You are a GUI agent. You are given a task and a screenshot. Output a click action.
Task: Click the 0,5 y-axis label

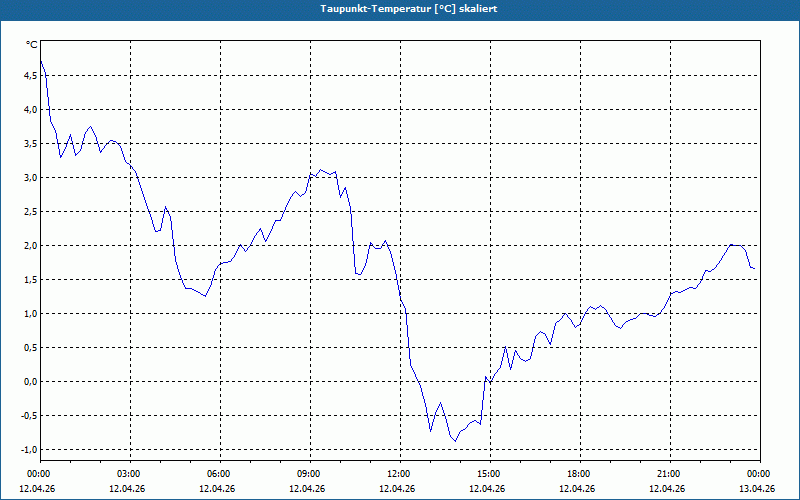pos(31,348)
